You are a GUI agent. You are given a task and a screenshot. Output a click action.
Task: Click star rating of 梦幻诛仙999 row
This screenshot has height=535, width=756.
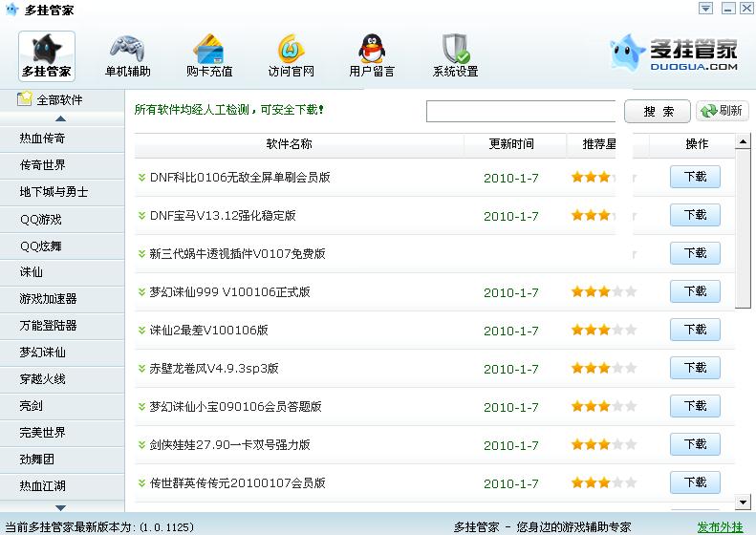pyautogui.click(x=604, y=291)
